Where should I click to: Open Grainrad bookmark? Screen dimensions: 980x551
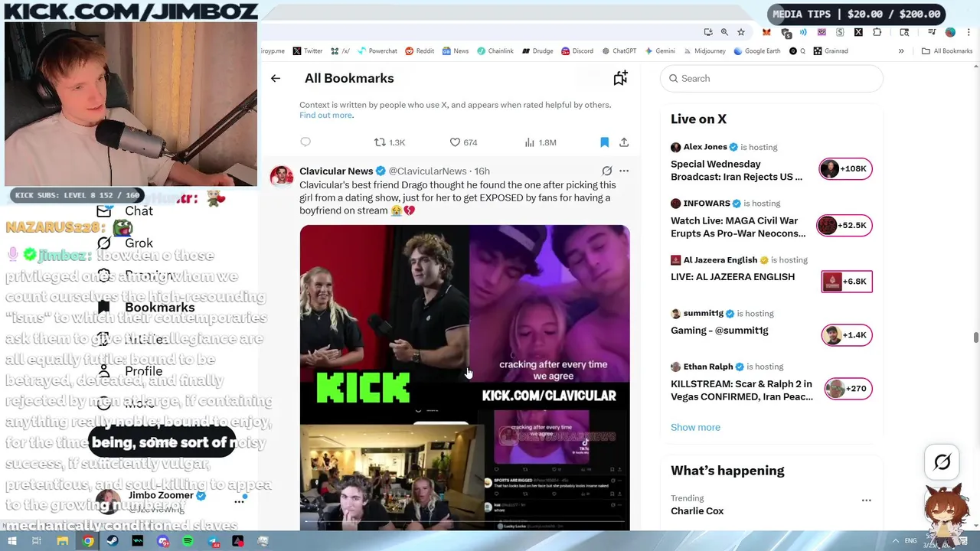pos(831,51)
